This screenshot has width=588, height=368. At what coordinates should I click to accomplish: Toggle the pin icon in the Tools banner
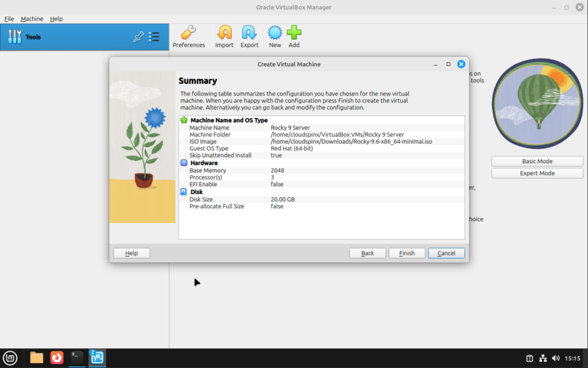coord(138,36)
